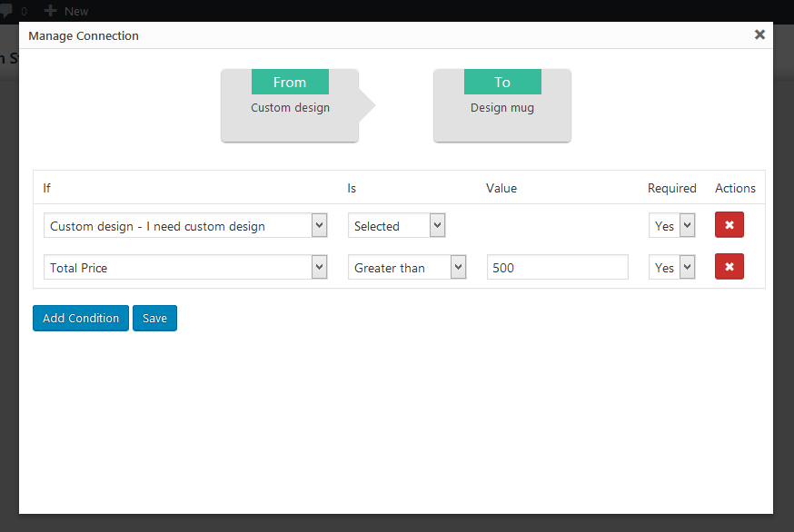This screenshot has height=532, width=794.
Task: Delete the Custom design condition row
Action: pyautogui.click(x=729, y=225)
